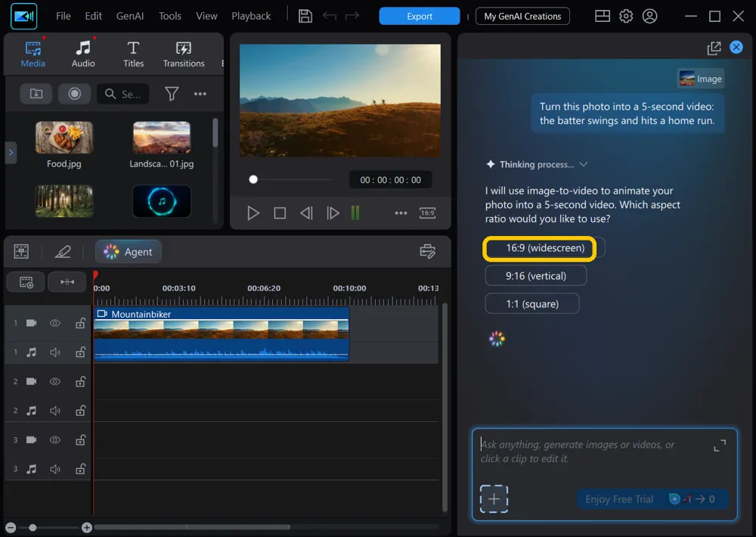Select the pen edit tool above the timeline

pos(63,251)
